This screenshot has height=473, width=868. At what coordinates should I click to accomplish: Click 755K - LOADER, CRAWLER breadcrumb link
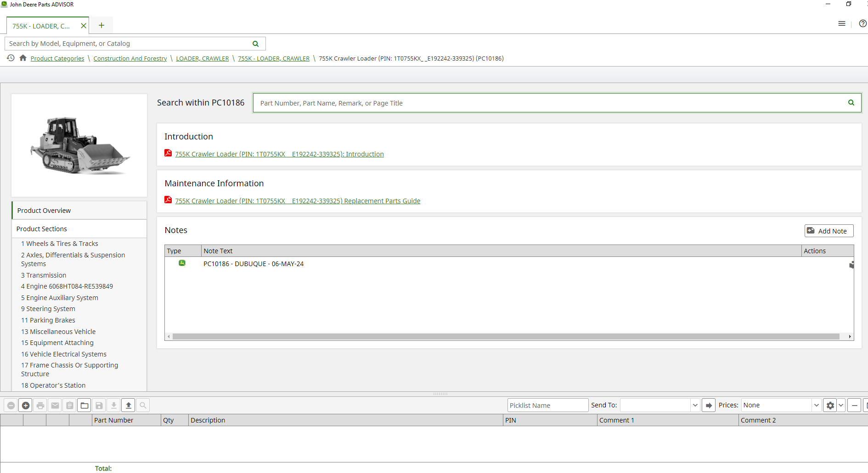274,58
